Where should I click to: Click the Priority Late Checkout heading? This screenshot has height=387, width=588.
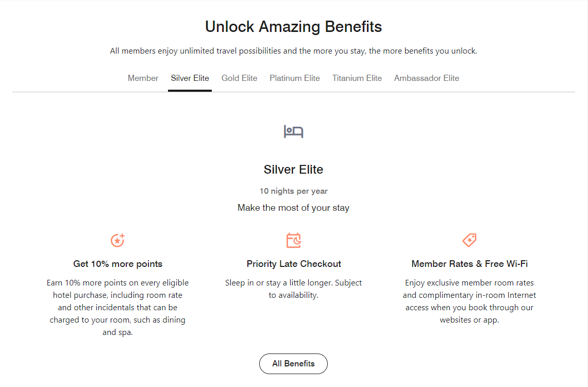(x=293, y=263)
